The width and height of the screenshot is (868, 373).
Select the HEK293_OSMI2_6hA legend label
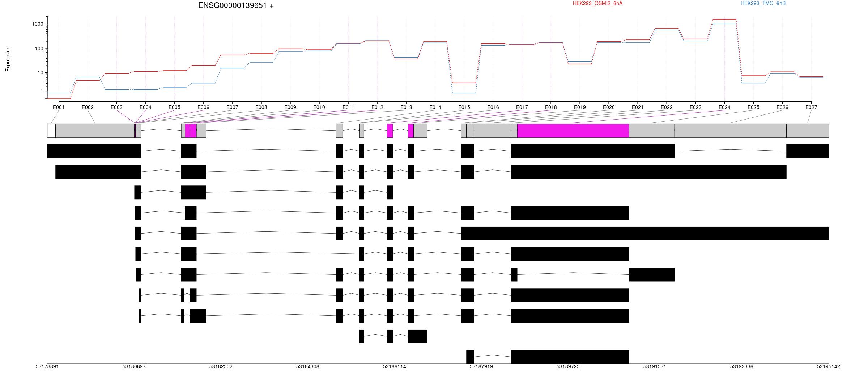(x=597, y=3)
